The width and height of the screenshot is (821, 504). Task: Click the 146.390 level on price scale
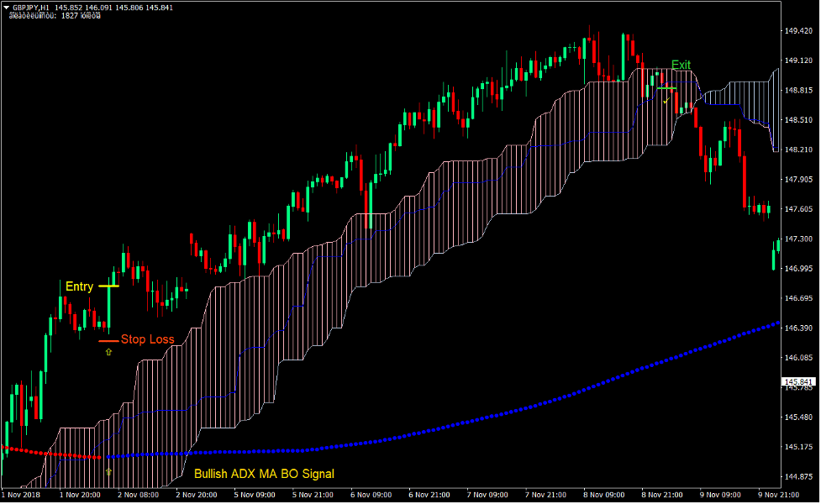point(797,328)
